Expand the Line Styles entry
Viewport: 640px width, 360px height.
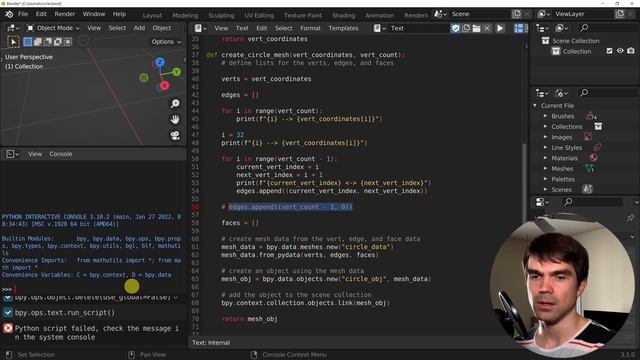pyautogui.click(x=545, y=147)
